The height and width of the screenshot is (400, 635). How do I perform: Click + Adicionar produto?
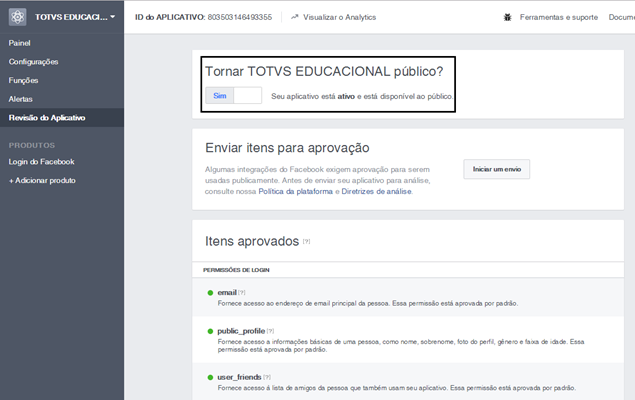tap(42, 180)
